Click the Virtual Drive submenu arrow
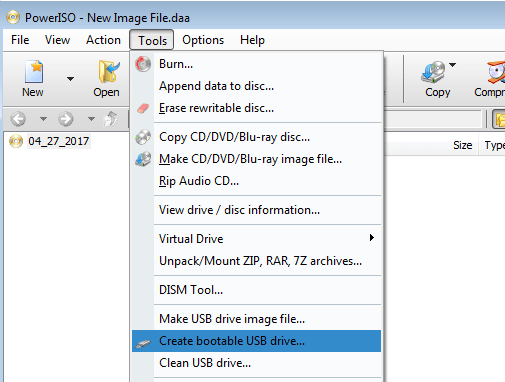This screenshot has width=505, height=382. pyautogui.click(x=372, y=238)
